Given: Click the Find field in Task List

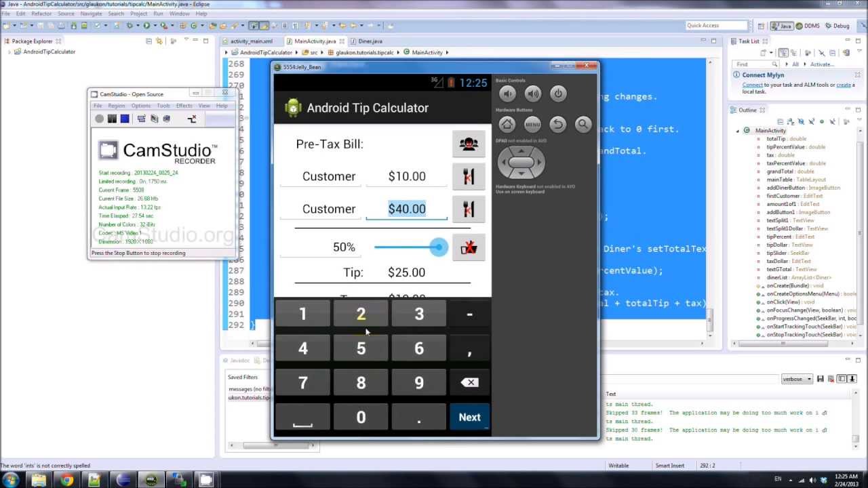Looking at the screenshot, I should pos(756,64).
